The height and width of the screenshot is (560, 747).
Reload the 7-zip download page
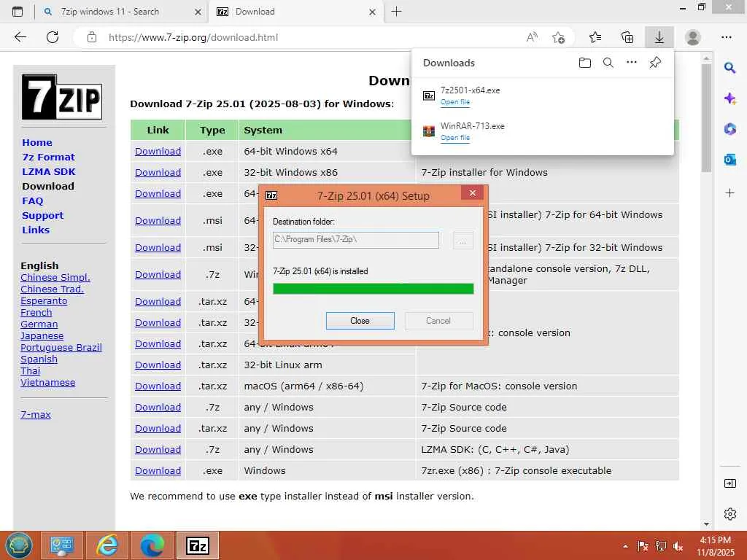pyautogui.click(x=53, y=37)
